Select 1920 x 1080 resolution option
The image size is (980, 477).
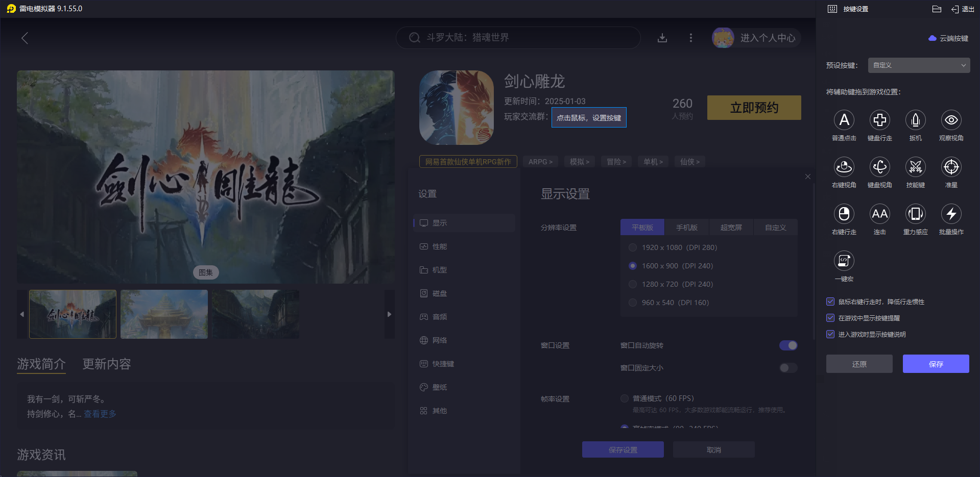[x=633, y=247]
